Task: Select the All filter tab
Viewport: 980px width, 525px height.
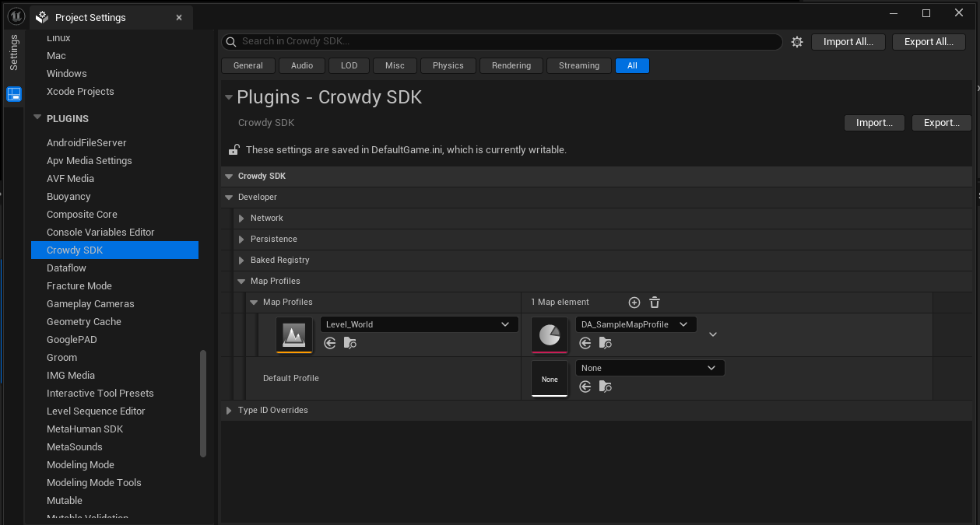Action: coord(632,66)
